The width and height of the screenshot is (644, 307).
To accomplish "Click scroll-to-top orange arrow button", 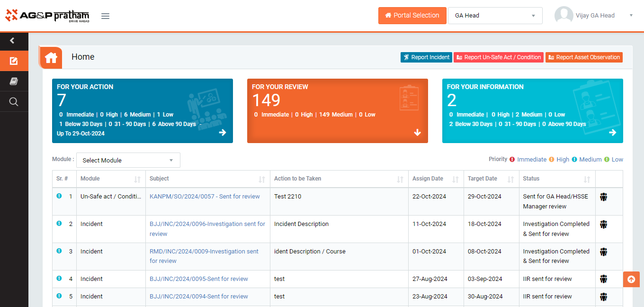I will coord(631,280).
